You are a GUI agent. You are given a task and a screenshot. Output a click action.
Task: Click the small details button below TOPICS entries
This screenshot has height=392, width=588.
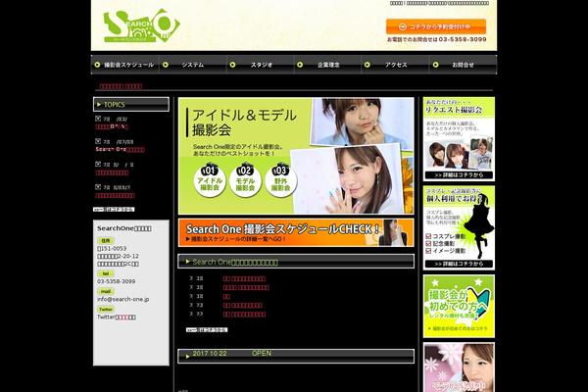(x=114, y=210)
